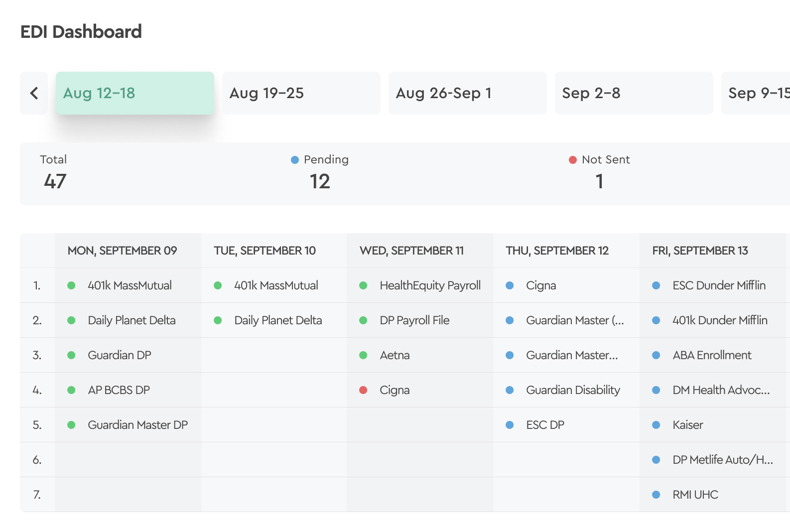Open Wednesday's Cigna not-sent entry
This screenshot has height=532, width=790.
[x=395, y=390]
